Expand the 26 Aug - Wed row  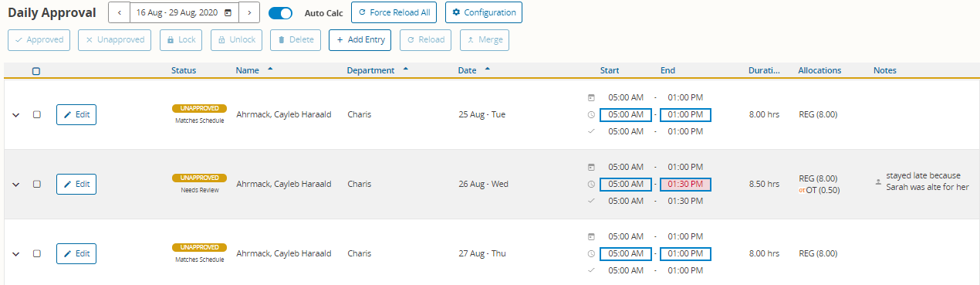15,185
